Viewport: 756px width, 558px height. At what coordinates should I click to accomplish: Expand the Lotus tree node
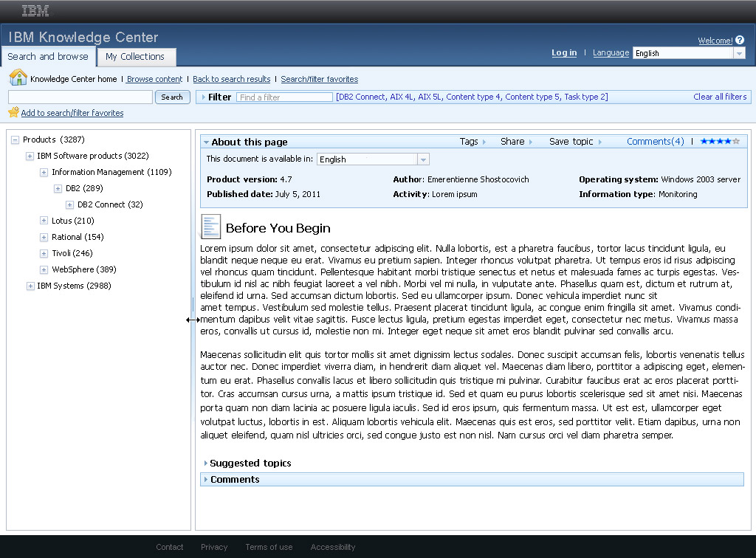point(44,221)
